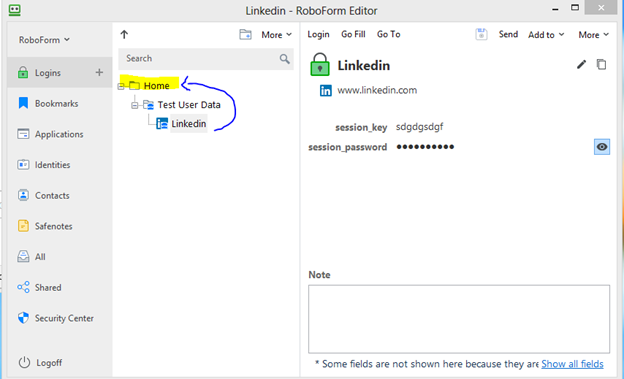This screenshot has height=379, width=624.
Task: Click the session_key value sdgdgsdgf
Action: (x=419, y=127)
